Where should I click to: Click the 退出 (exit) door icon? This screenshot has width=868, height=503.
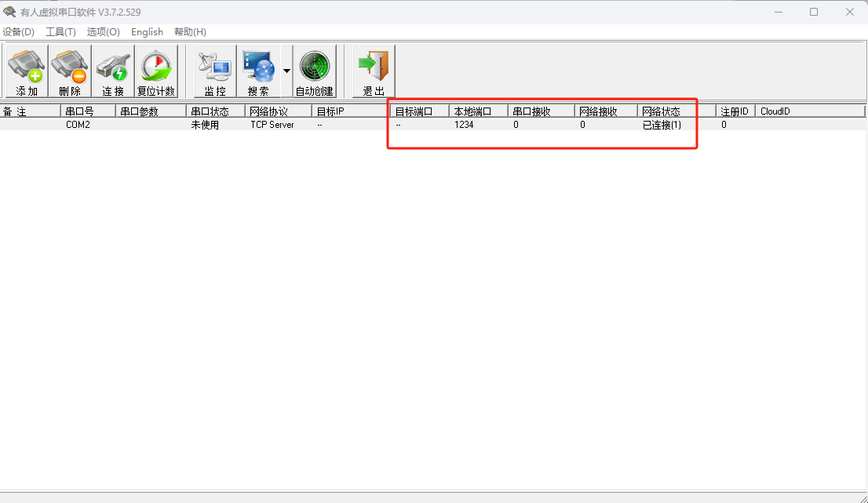tap(374, 71)
